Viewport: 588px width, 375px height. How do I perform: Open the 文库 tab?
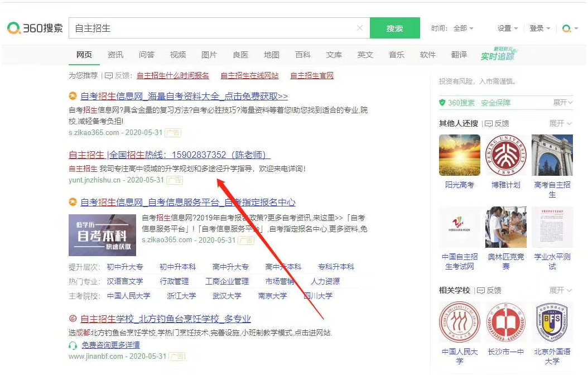click(334, 55)
